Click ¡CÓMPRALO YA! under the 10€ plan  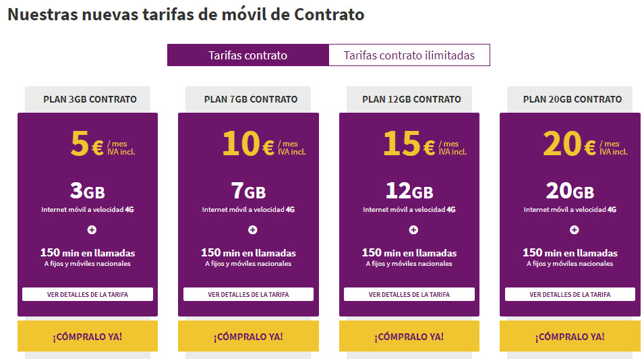[248, 336]
